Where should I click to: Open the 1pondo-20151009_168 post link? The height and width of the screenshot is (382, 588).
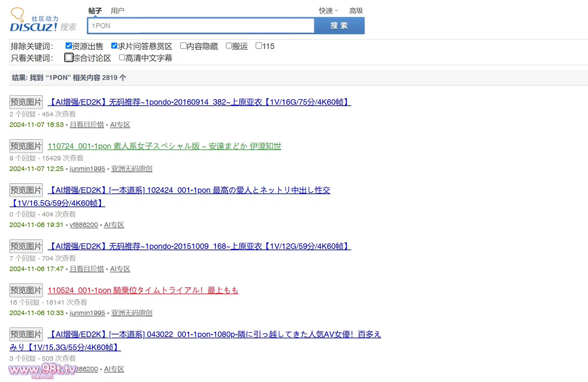click(x=199, y=246)
